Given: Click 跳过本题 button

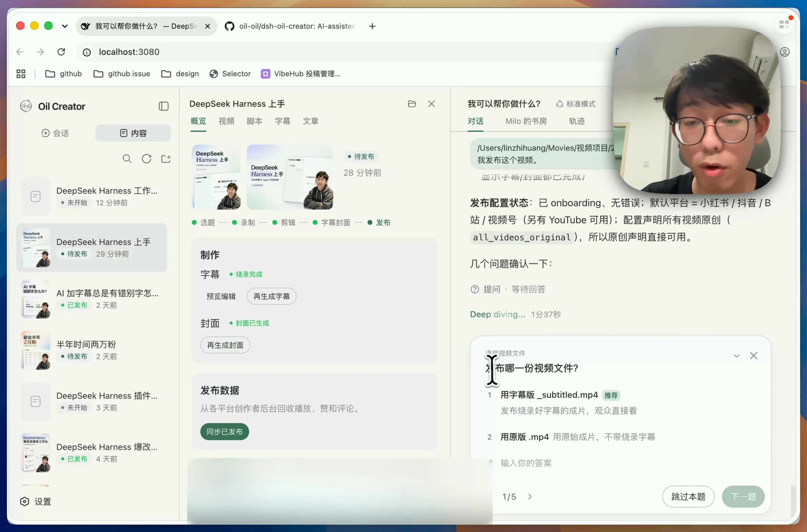Looking at the screenshot, I should (688, 497).
